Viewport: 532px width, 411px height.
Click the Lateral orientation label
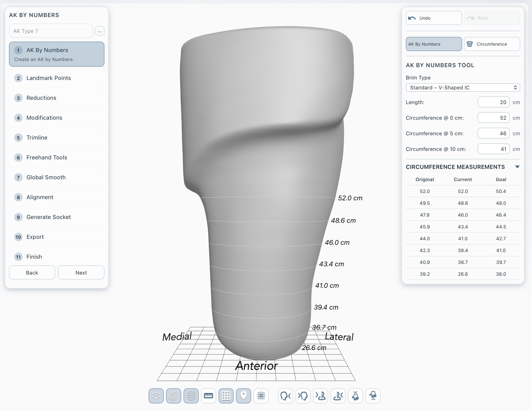[x=339, y=337]
